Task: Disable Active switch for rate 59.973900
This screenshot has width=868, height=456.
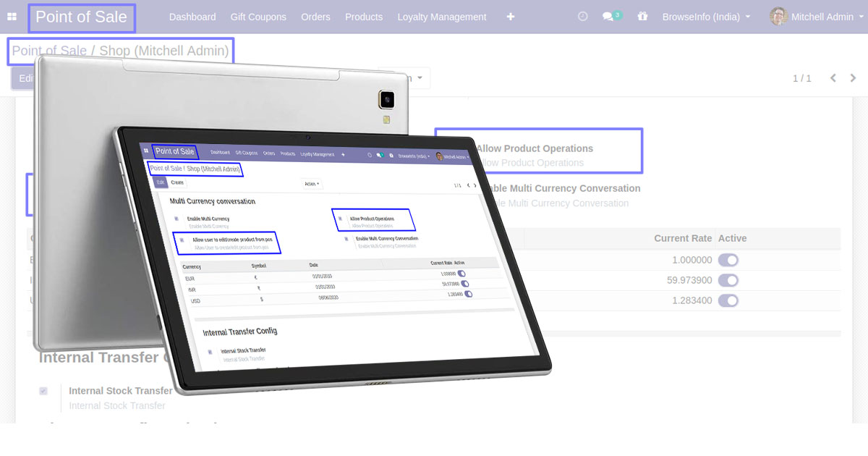Action: pos(728,280)
